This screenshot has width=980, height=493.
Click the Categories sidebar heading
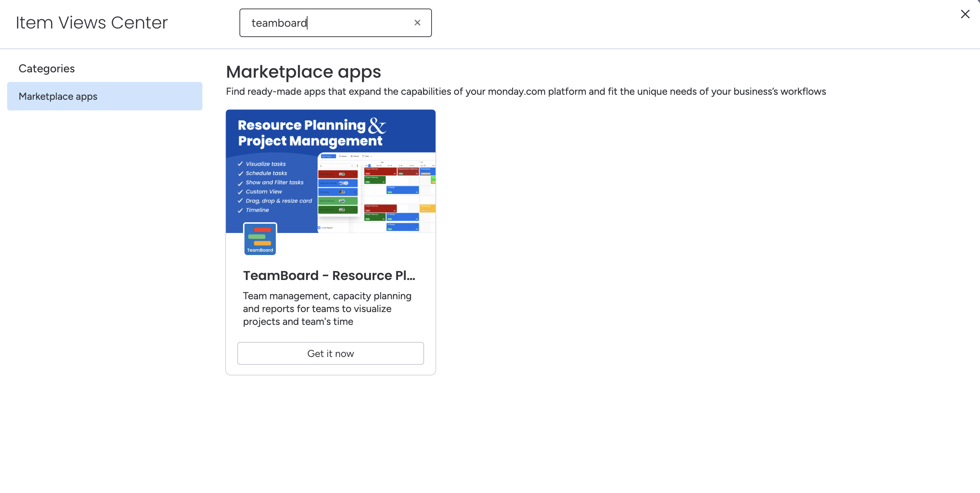pos(47,68)
